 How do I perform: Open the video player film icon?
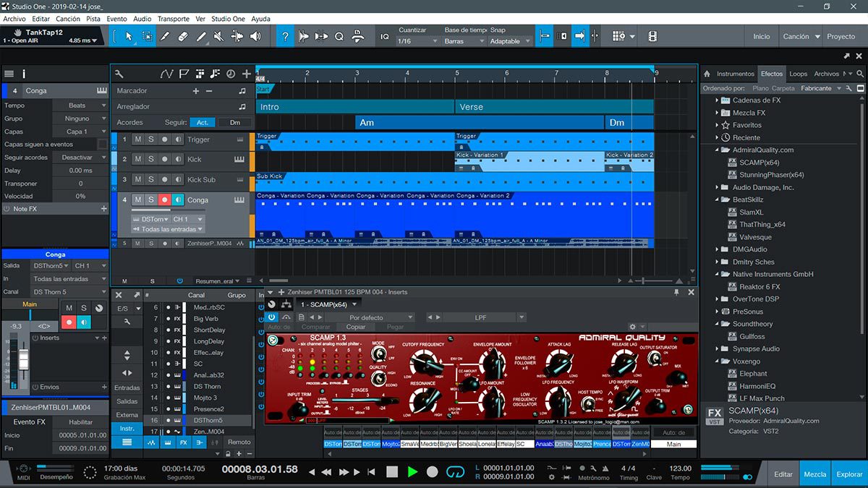pos(652,36)
